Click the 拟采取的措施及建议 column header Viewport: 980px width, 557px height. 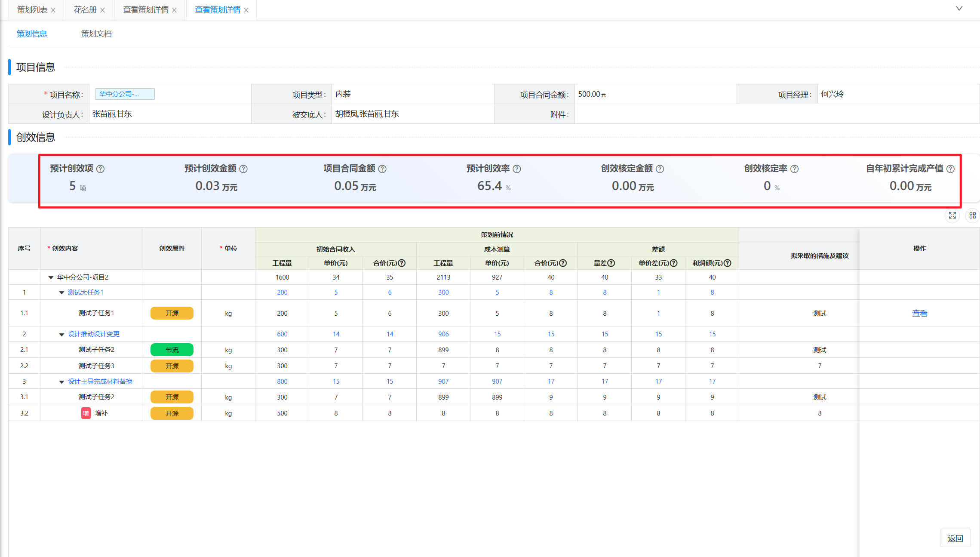[820, 255]
